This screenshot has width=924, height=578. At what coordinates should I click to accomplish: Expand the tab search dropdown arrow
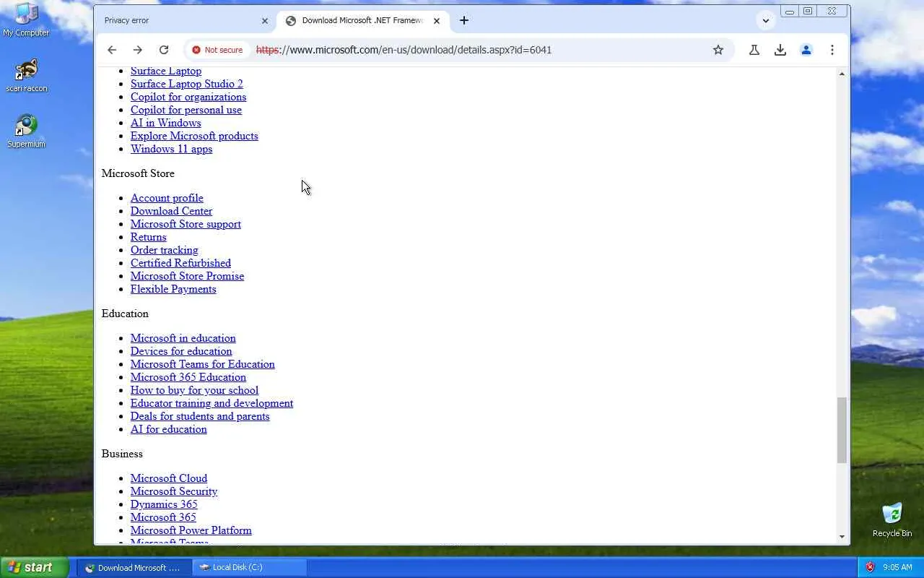click(766, 20)
